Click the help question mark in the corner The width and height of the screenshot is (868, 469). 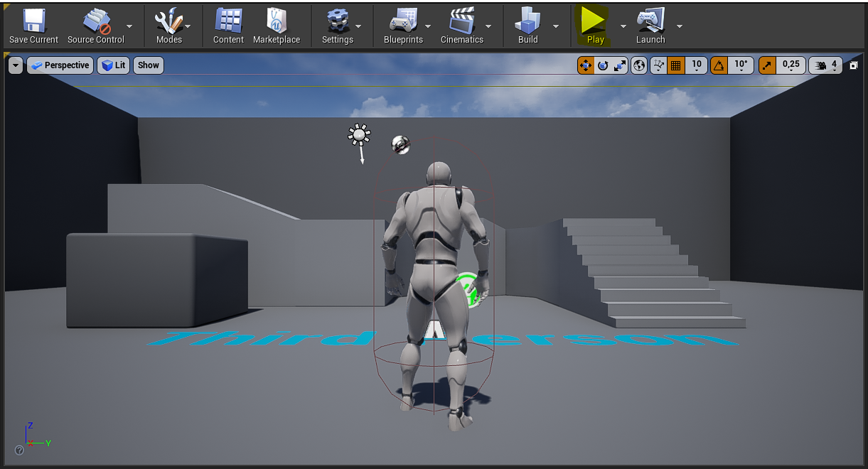pyautogui.click(x=19, y=450)
